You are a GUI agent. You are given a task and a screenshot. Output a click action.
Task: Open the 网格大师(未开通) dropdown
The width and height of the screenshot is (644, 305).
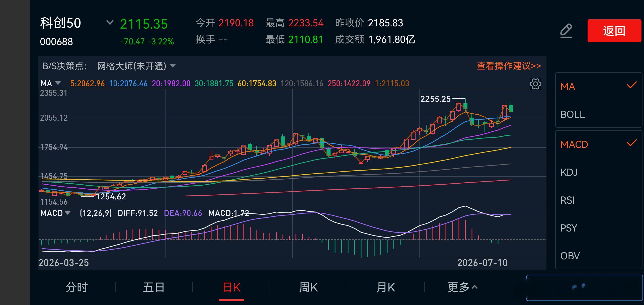pyautogui.click(x=136, y=66)
